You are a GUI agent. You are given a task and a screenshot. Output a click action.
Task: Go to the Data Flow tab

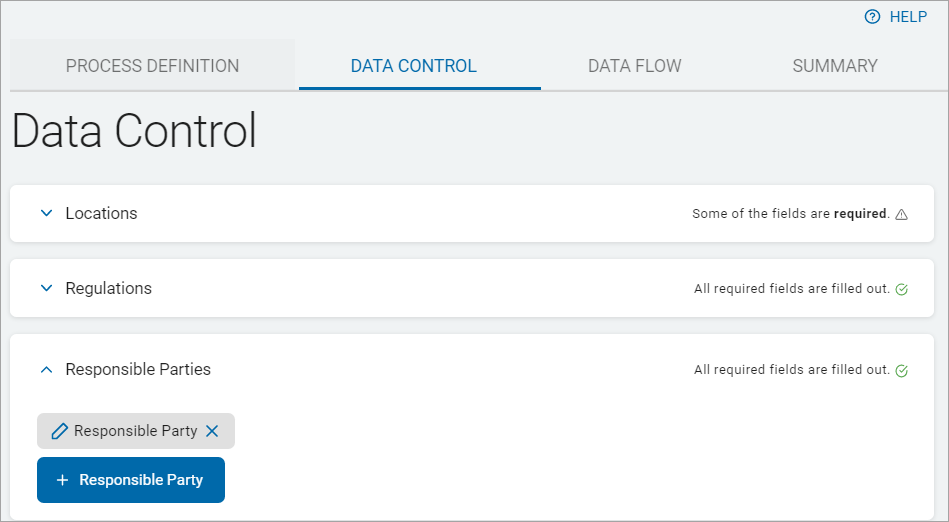tap(634, 66)
